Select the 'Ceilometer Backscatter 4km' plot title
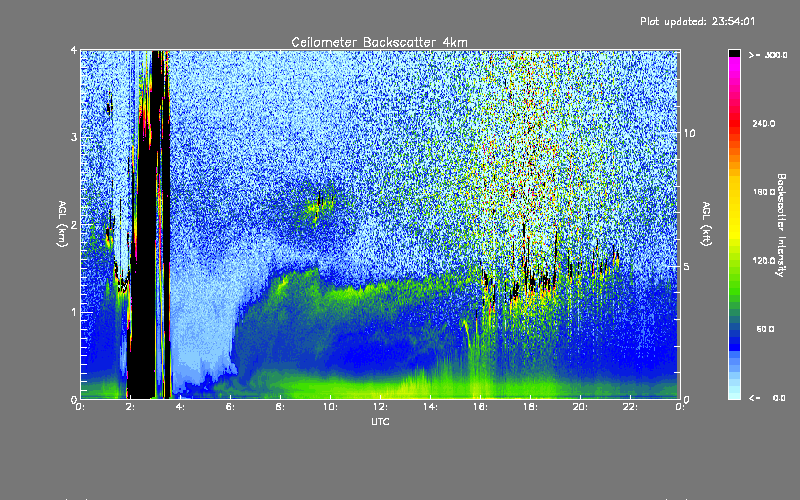 click(379, 42)
